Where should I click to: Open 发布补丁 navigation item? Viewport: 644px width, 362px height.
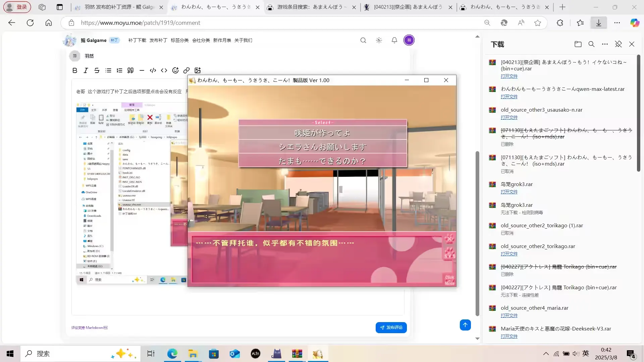coord(158,40)
